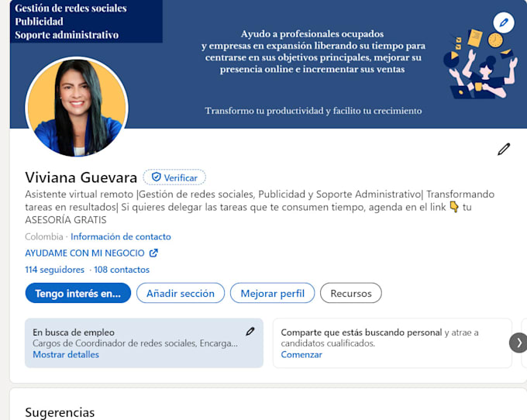Click the 'Colombia' location text

coord(44,236)
